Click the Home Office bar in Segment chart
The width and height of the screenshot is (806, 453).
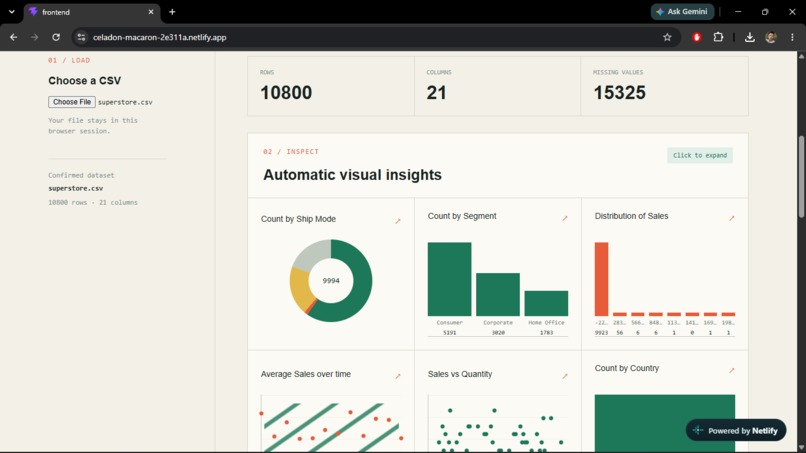point(546,303)
